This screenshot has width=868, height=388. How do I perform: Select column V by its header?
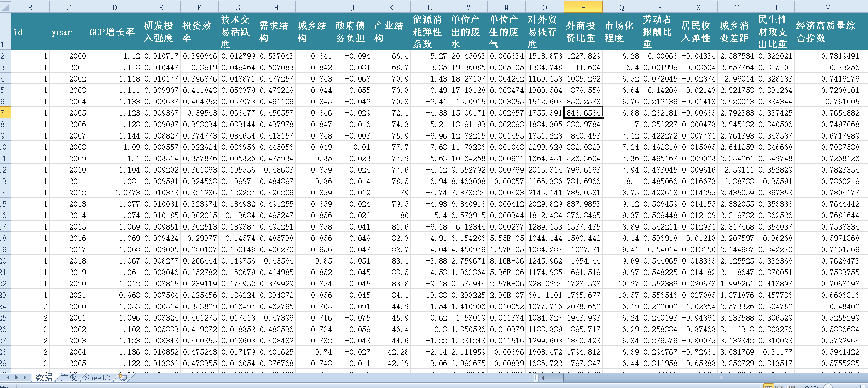pyautogui.click(x=827, y=7)
